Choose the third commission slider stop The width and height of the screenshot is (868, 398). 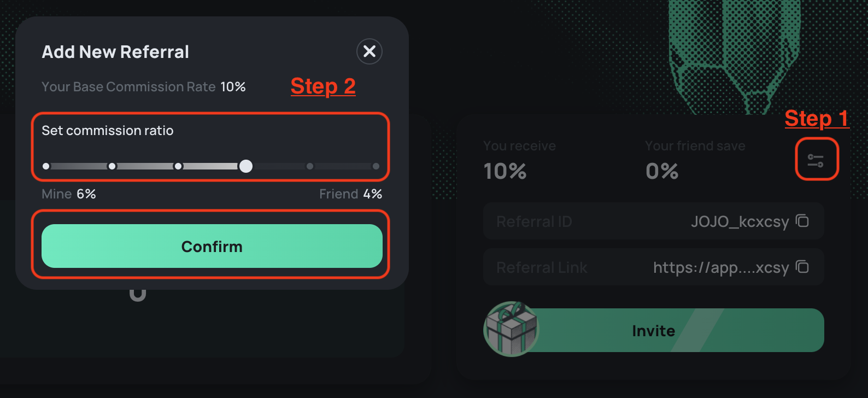pyautogui.click(x=178, y=166)
